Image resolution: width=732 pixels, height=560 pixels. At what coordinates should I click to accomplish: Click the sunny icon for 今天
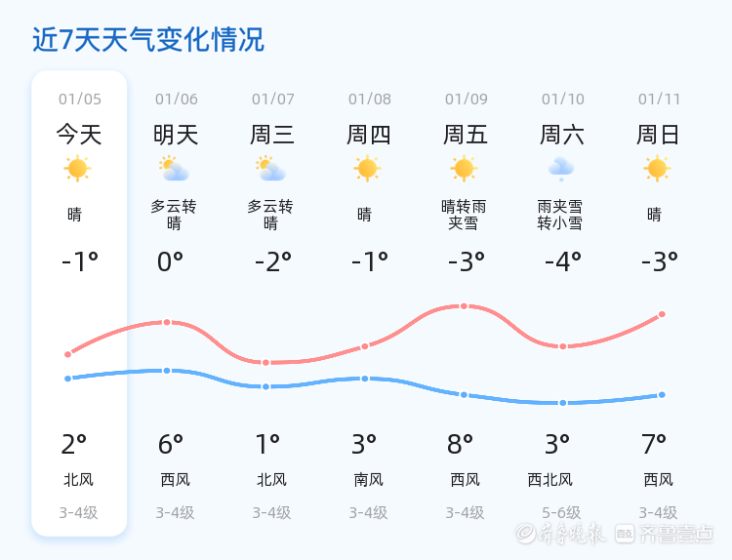point(77,169)
